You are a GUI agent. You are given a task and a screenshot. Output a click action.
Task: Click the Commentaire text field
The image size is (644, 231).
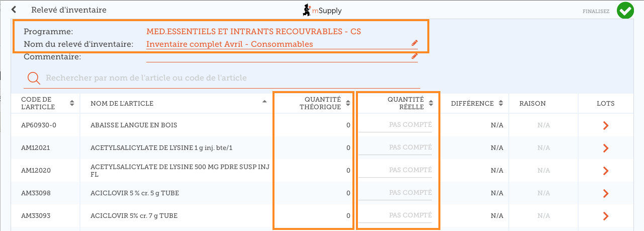point(277,56)
